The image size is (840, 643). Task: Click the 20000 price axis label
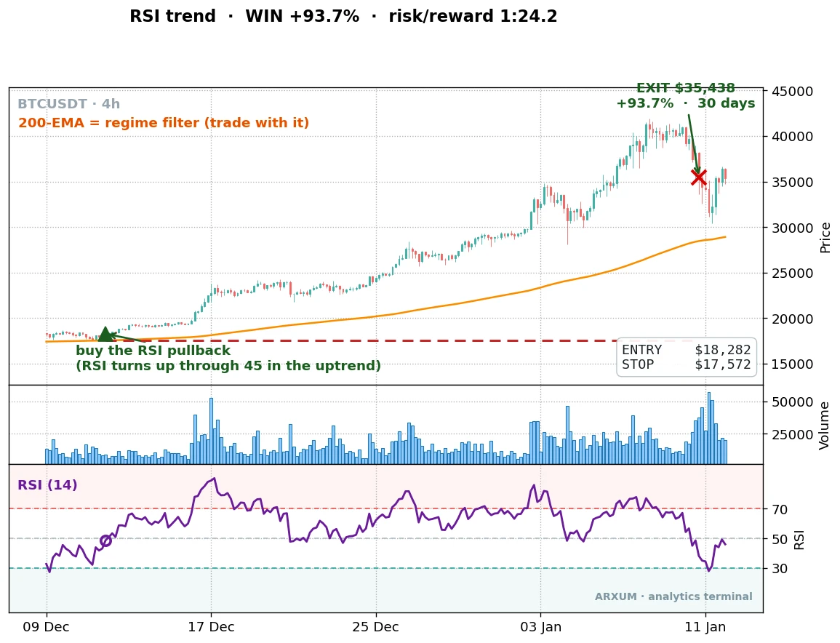tap(792, 319)
